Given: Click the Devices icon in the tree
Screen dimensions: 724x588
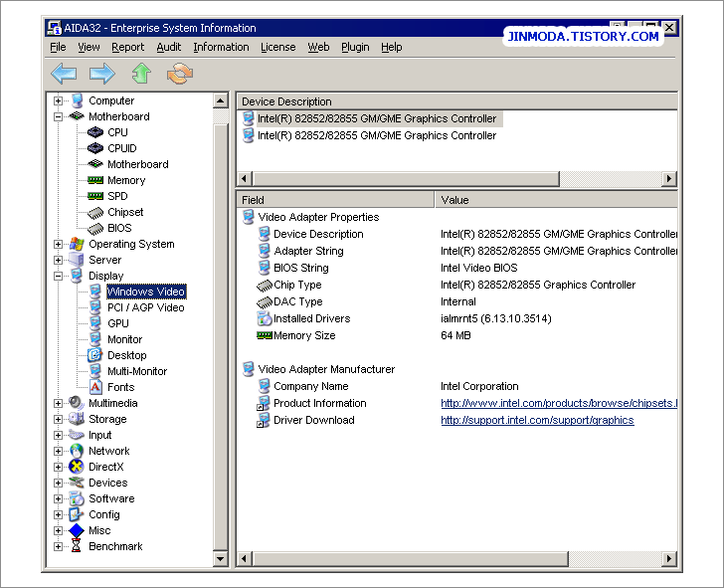Looking at the screenshot, I should pos(77,483).
